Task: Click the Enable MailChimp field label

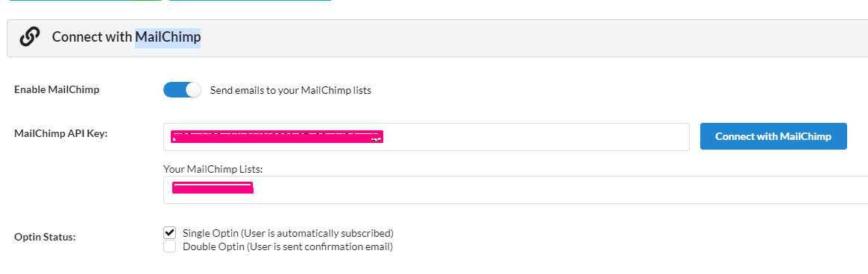Action: pos(57,89)
